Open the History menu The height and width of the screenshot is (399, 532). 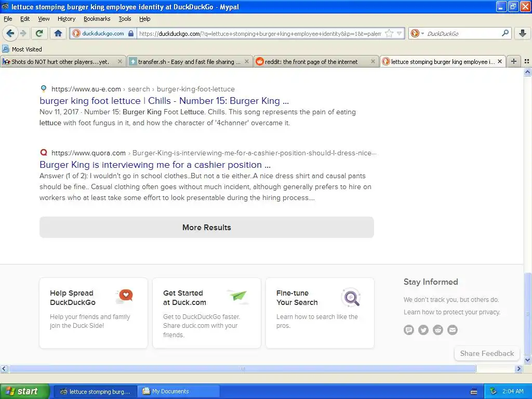coord(66,19)
